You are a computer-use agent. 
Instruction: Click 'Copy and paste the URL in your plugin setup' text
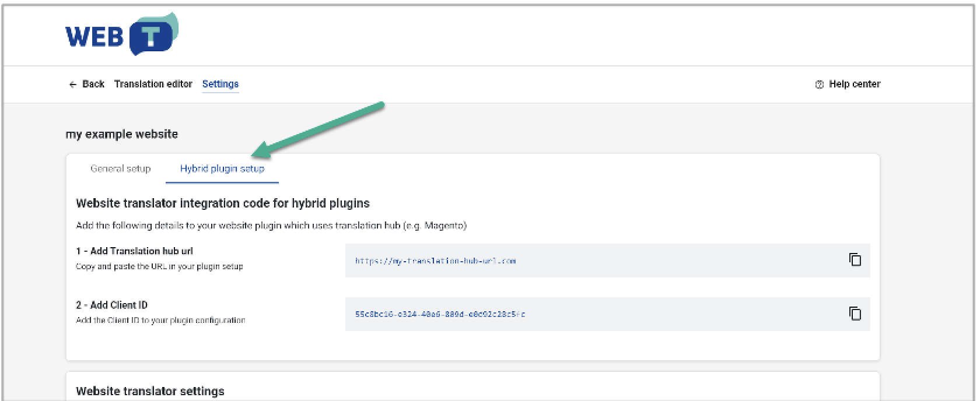(159, 266)
